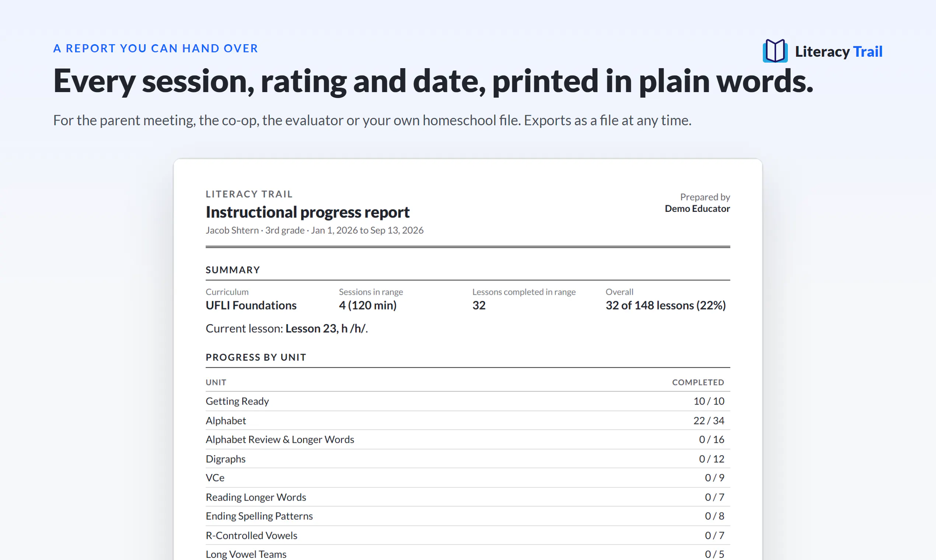Click the "Every session, rating and date" headline
The image size is (936, 560).
(433, 81)
